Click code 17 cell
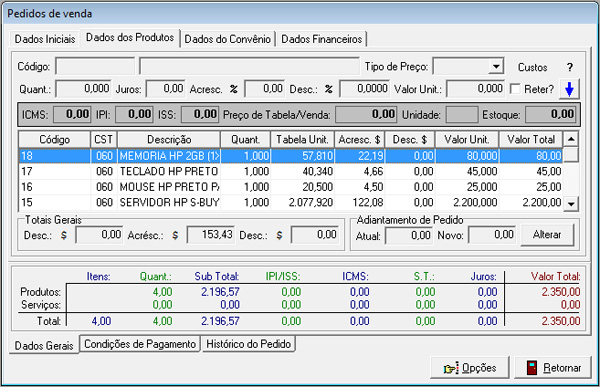 [54, 171]
